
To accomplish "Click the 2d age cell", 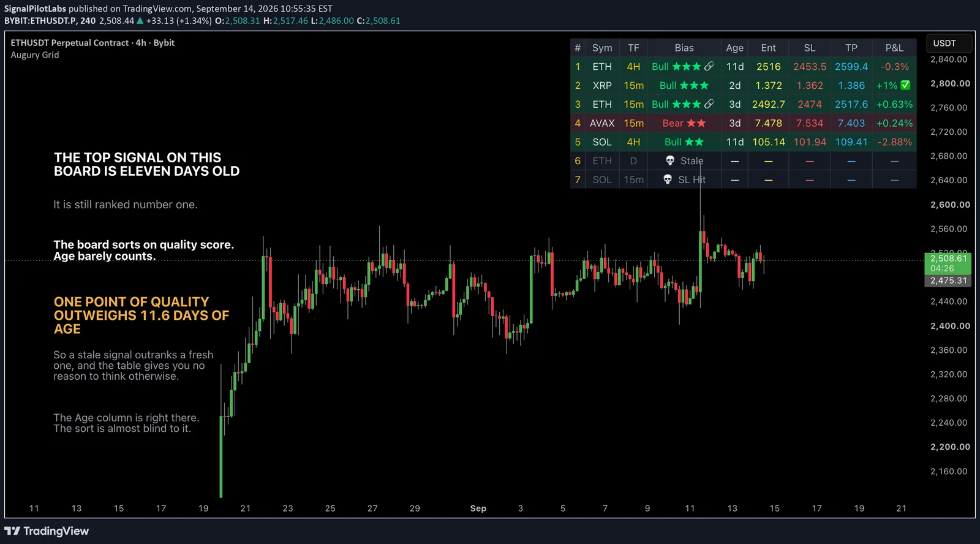I will point(734,86).
